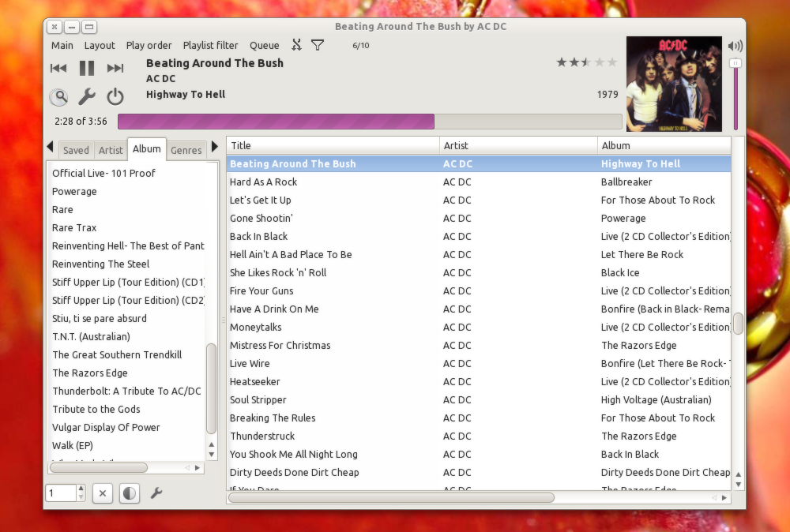This screenshot has width=790, height=532.
Task: Select the song You Shook Me All Night Long
Action: (x=479, y=454)
